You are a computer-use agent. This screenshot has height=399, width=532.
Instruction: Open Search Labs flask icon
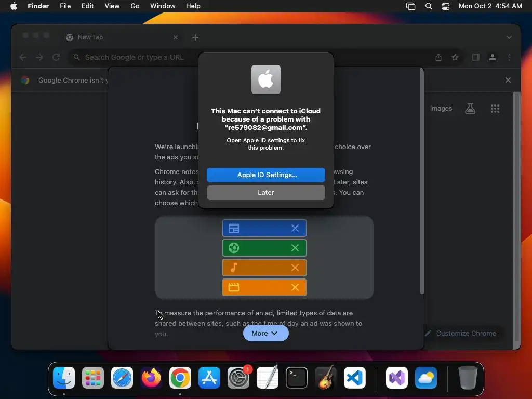(470, 109)
